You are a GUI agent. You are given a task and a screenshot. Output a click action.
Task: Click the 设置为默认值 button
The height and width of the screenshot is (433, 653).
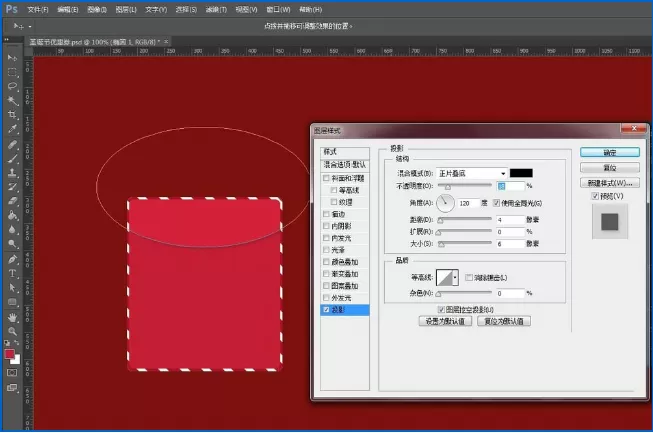click(x=445, y=321)
